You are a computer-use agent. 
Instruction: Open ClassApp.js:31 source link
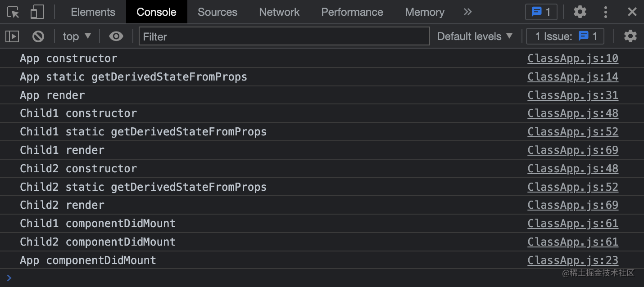[573, 95]
